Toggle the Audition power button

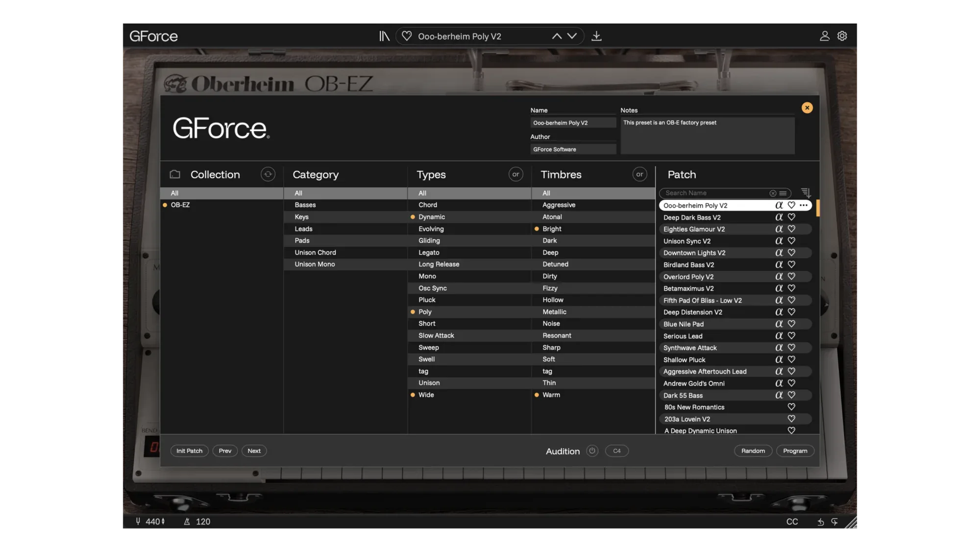point(592,451)
